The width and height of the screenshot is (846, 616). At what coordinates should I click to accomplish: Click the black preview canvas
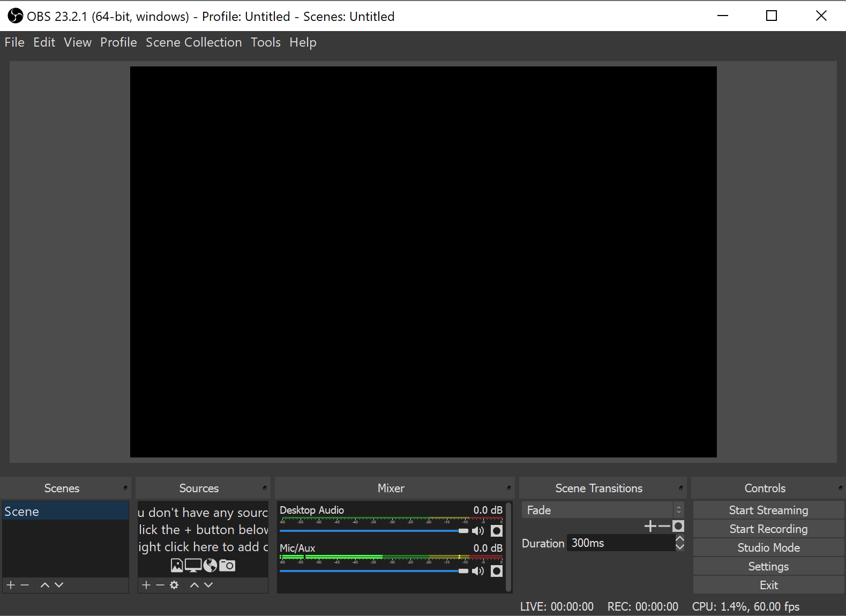[x=423, y=262]
